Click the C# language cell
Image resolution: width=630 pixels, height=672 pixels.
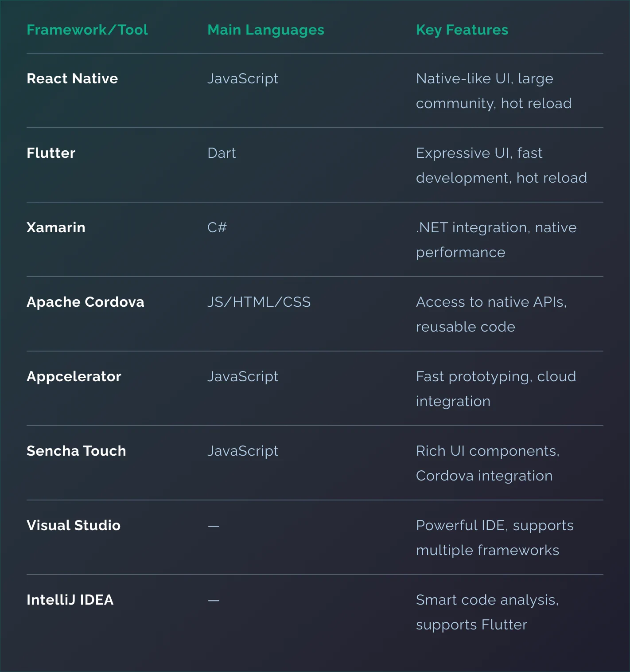coord(217,227)
